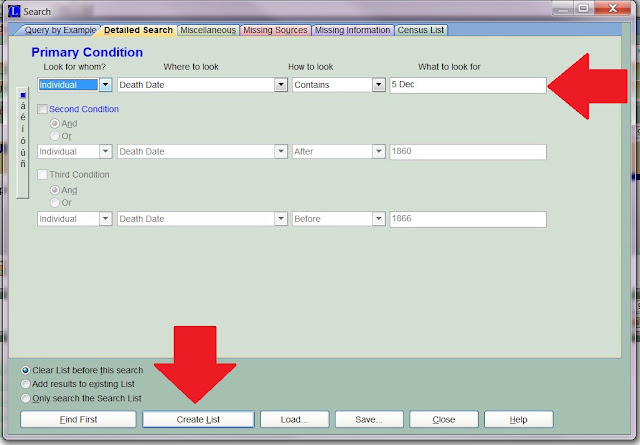
Task: Insert the í special character
Action: pos(23,129)
